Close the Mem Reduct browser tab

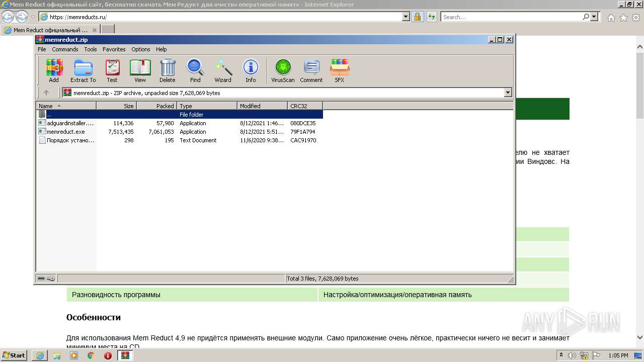[95, 30]
